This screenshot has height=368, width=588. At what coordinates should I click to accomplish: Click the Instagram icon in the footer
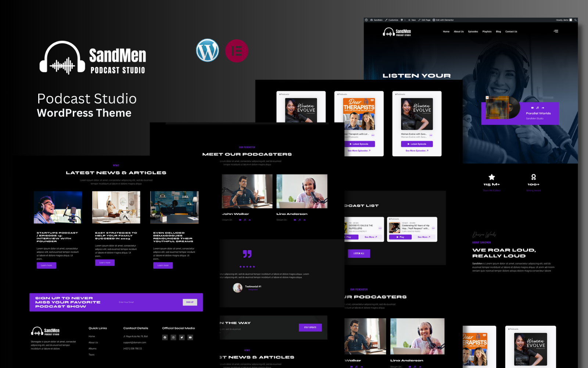pyautogui.click(x=173, y=337)
